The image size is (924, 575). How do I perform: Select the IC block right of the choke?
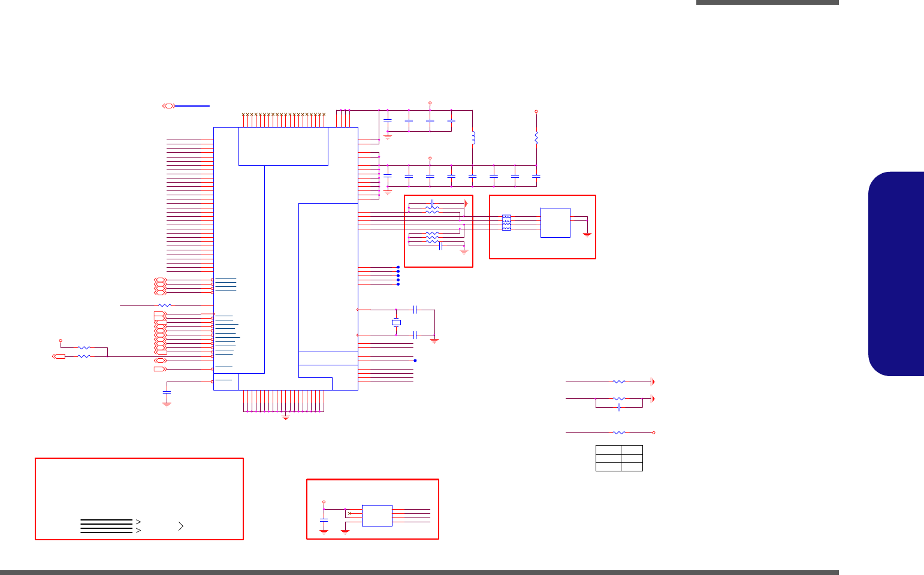coord(555,223)
